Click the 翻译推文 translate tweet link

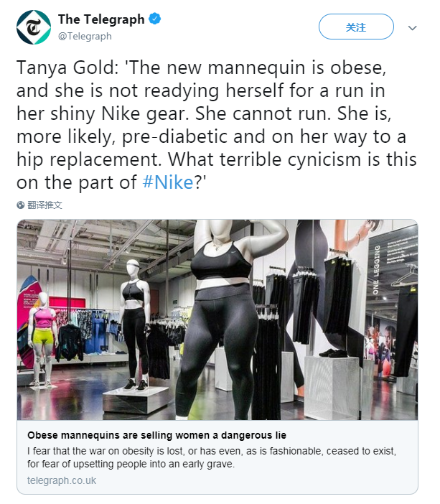coord(45,205)
